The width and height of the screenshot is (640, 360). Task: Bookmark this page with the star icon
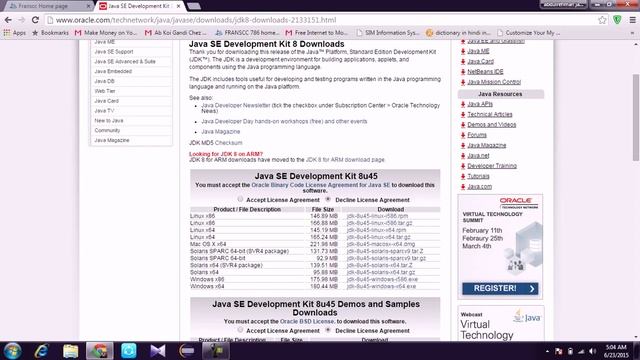(602, 20)
